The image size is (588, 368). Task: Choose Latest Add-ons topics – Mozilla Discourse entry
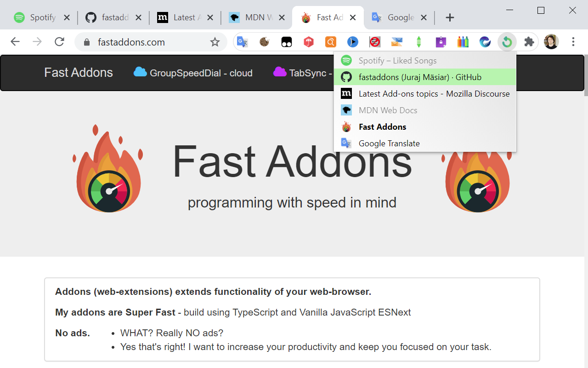[434, 94]
